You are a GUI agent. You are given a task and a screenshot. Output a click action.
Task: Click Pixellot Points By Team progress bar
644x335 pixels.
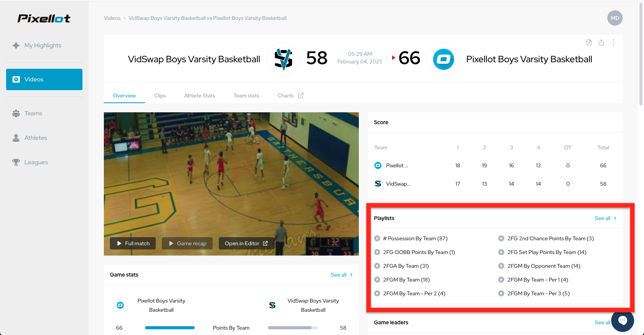coord(170,328)
